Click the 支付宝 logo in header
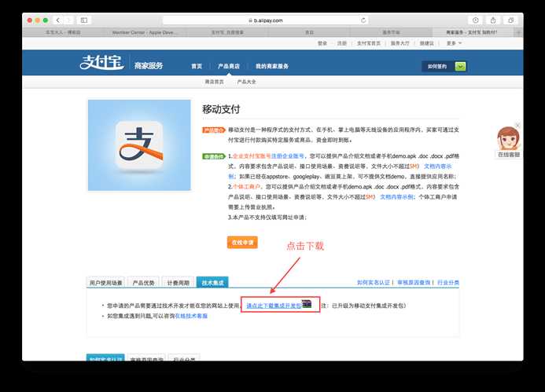 [101, 63]
